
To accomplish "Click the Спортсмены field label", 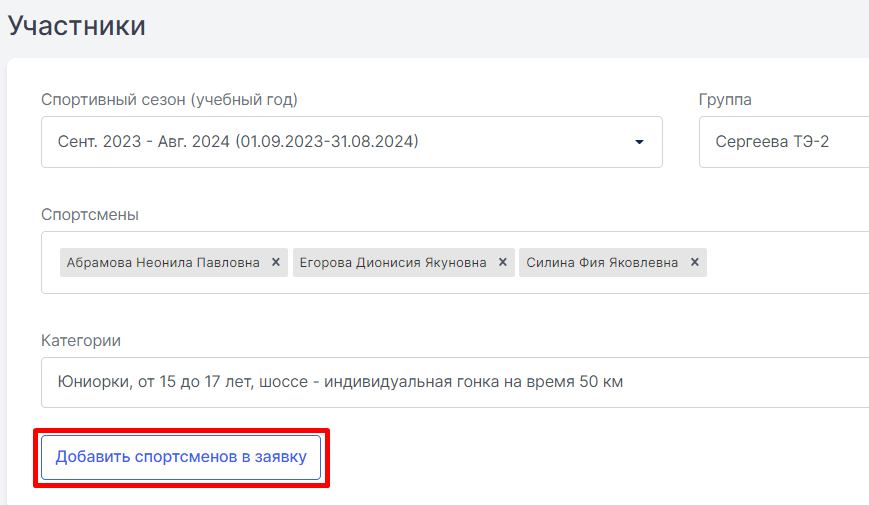I will 90,215.
